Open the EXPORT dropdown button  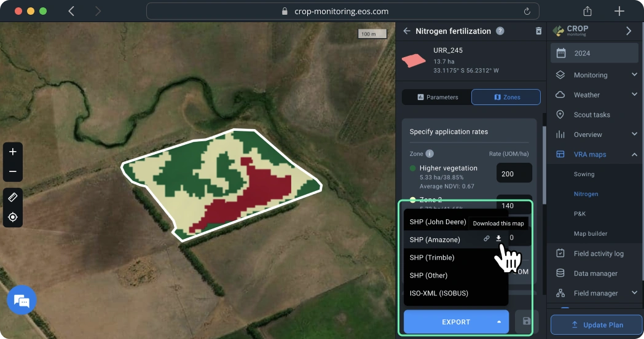[456, 322]
